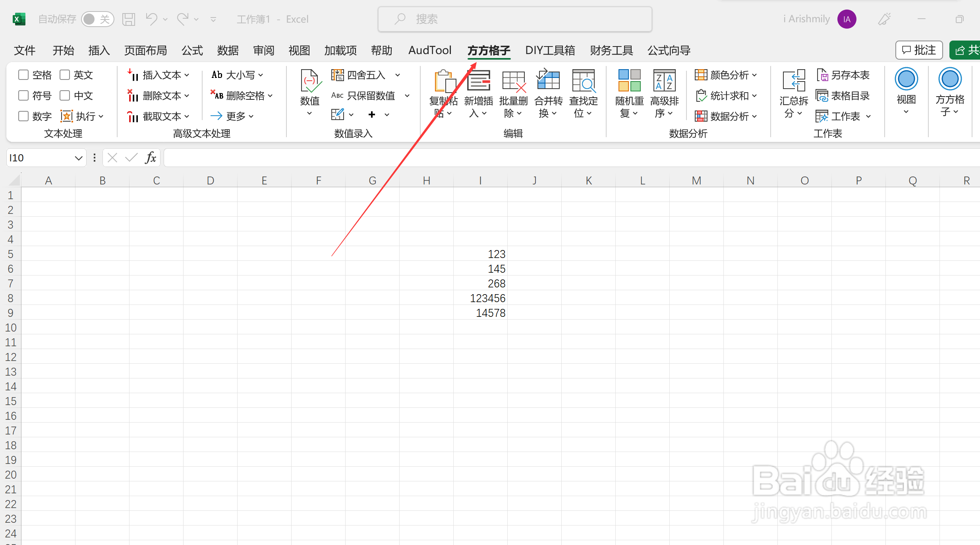This screenshot has height=545, width=980.
Task: Expand the 删除空格 dropdown
Action: pos(270,95)
